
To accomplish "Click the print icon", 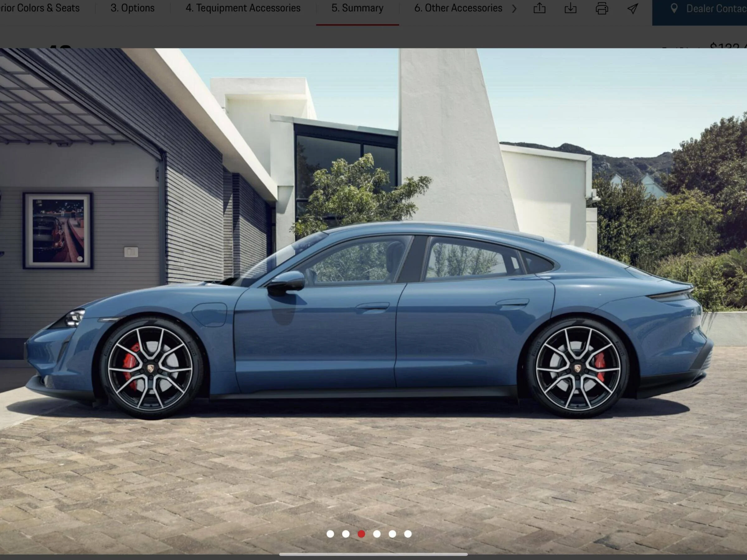I will point(602,8).
